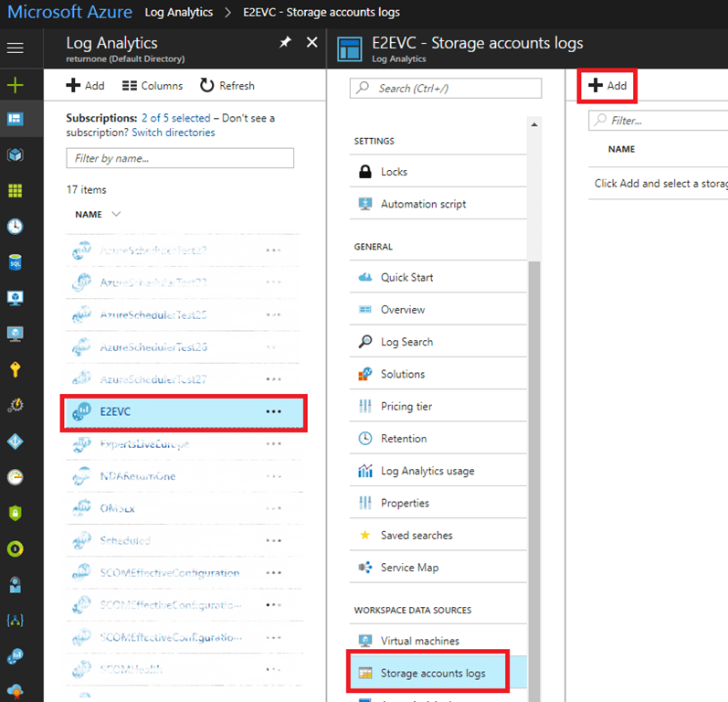728x702 pixels.
Task: Pin the Log Analytics blade
Action: tap(285, 43)
